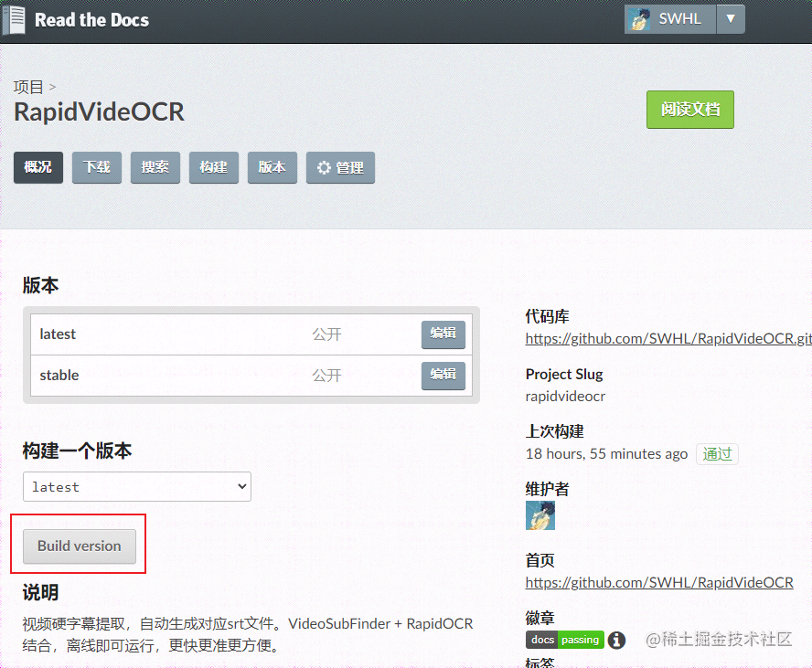812x668 pixels.
Task: Click the RapidVideOCR project heading
Action: [99, 111]
